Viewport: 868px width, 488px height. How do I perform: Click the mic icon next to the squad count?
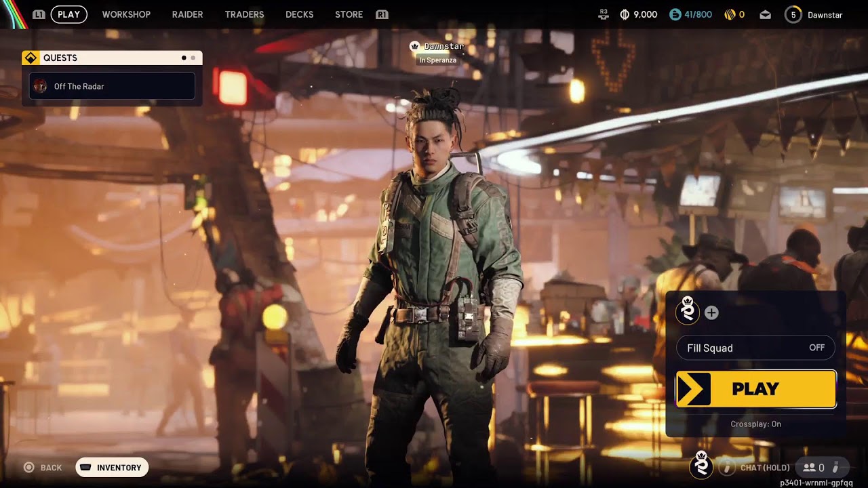tap(835, 468)
